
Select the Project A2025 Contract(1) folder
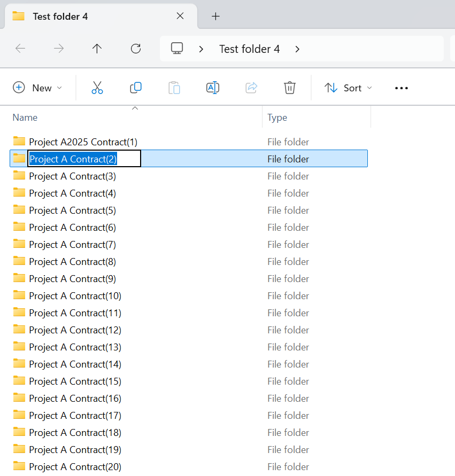[83, 142]
